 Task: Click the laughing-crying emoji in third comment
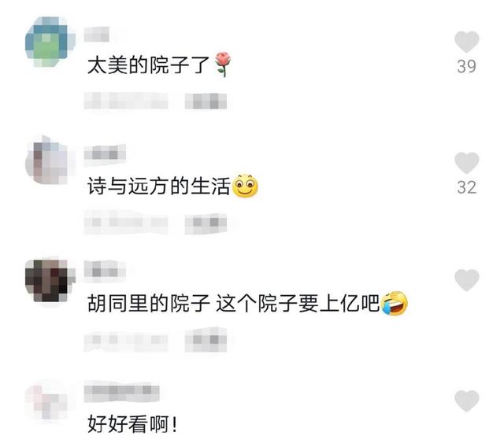pyautogui.click(x=394, y=303)
